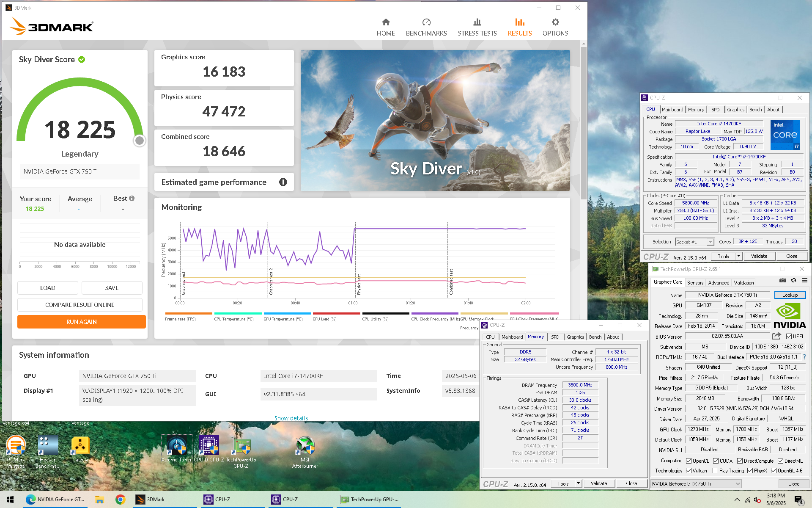Open TechPowerUp GPU-Z desktop shortcut
This screenshot has width=812, height=508.
tap(241, 452)
